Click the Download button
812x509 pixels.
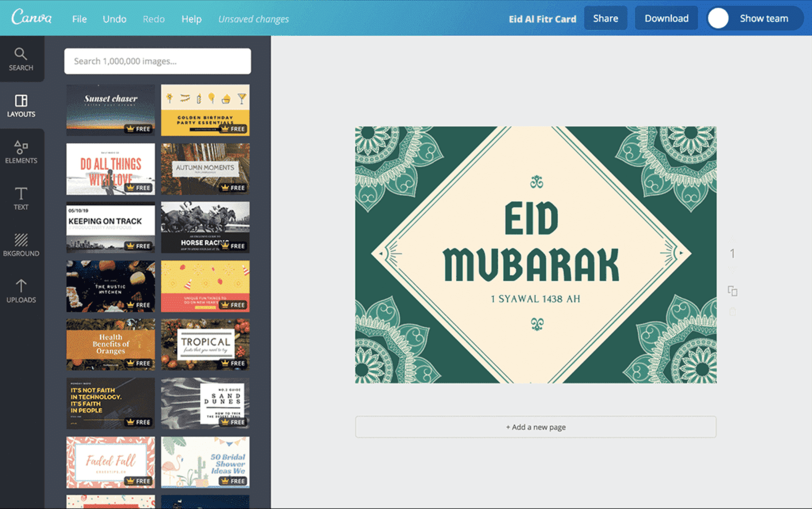pos(666,18)
